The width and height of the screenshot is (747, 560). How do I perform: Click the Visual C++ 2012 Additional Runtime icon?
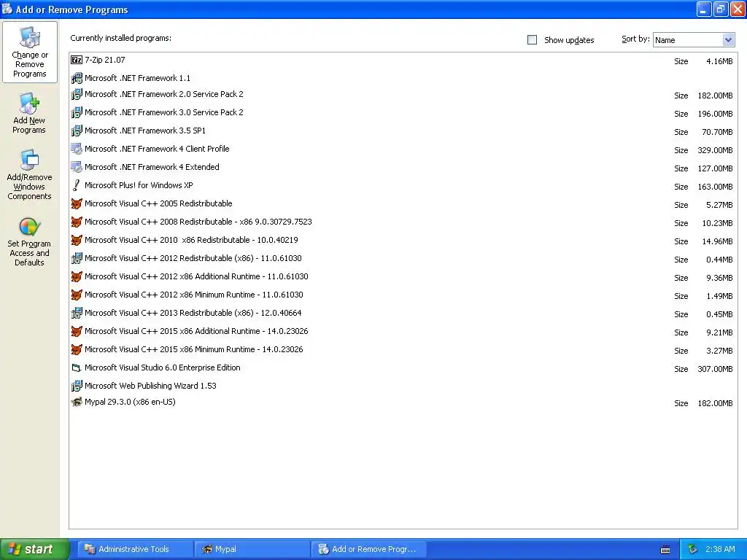pyautogui.click(x=76, y=276)
